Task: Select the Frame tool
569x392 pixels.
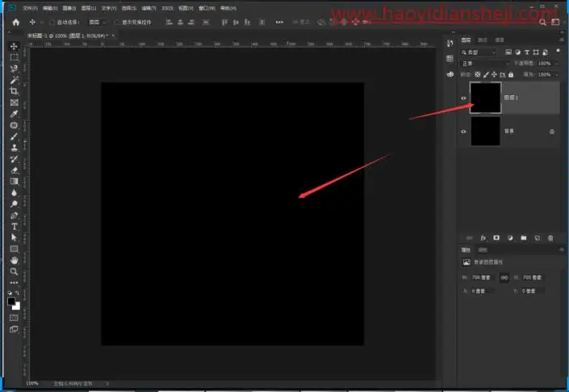Action: click(x=14, y=102)
